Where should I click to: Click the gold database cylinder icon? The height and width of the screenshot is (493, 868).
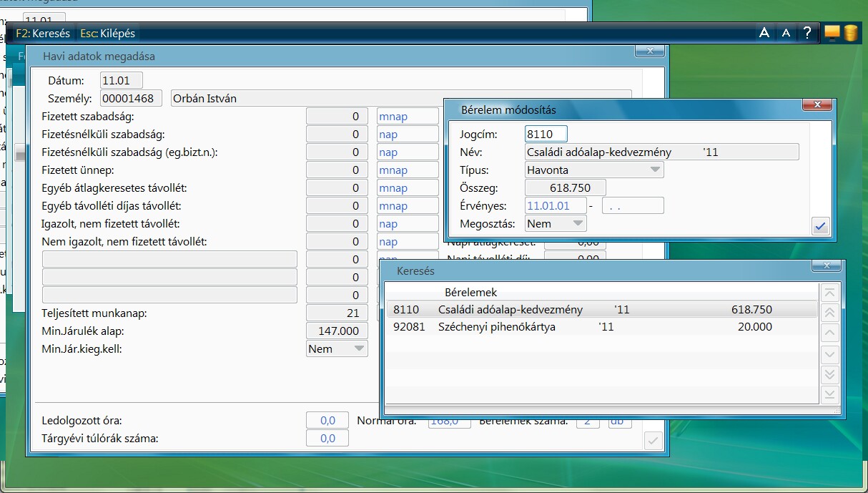850,33
